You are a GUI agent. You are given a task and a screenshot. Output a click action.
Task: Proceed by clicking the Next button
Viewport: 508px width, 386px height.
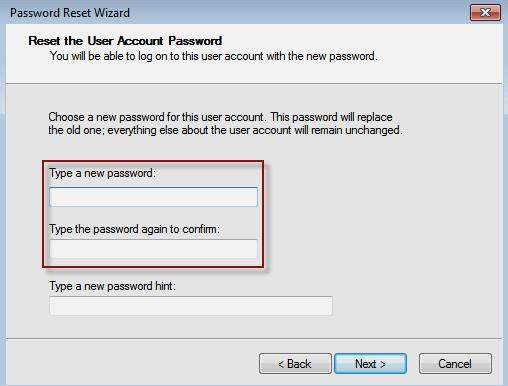click(x=370, y=364)
